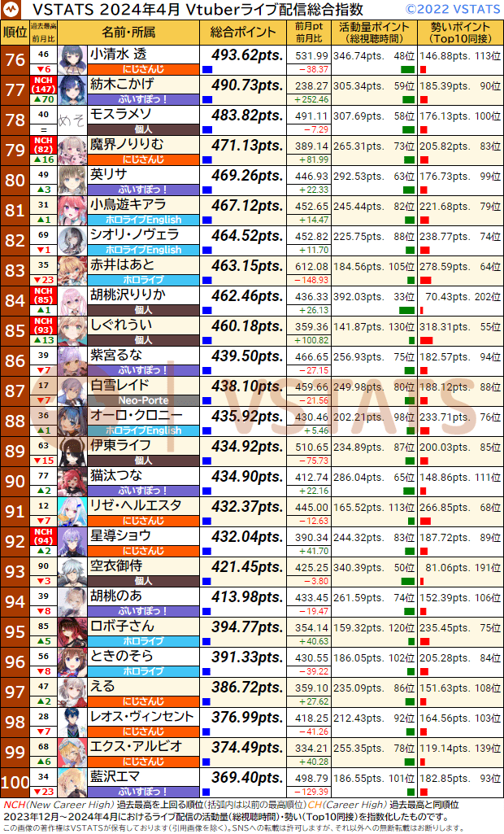
Task: Click the name 魔界ノりりむ
Action: coord(127,145)
